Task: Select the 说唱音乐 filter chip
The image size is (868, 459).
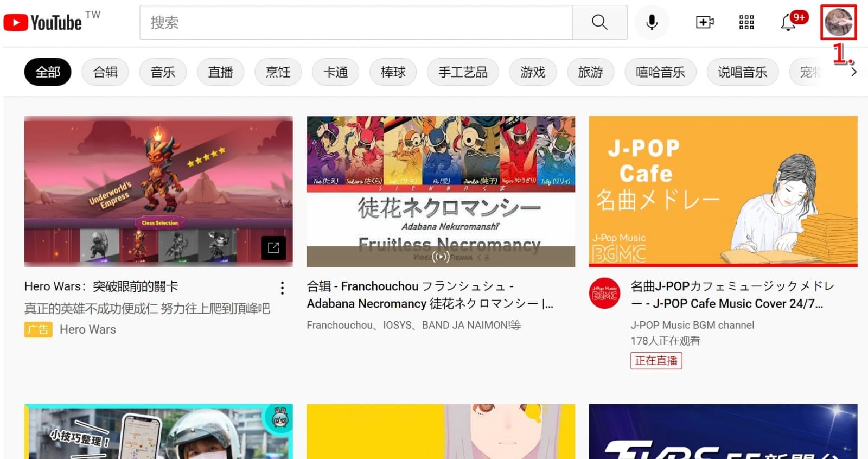Action: point(742,72)
